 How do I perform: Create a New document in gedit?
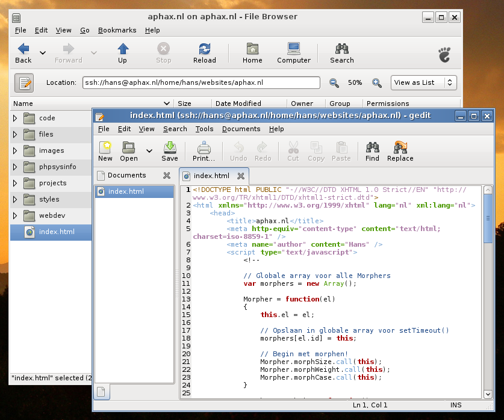coord(105,152)
